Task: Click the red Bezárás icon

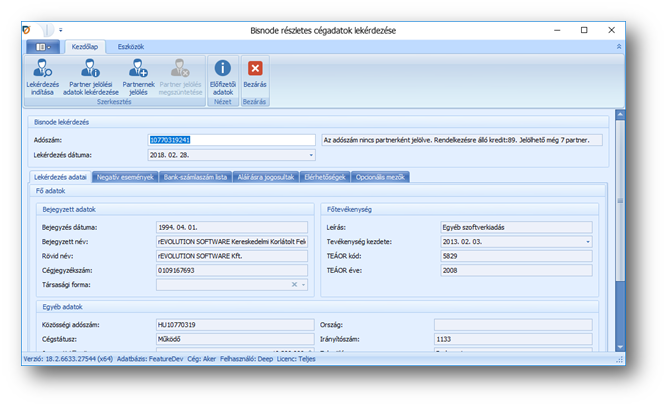Action: tap(255, 69)
